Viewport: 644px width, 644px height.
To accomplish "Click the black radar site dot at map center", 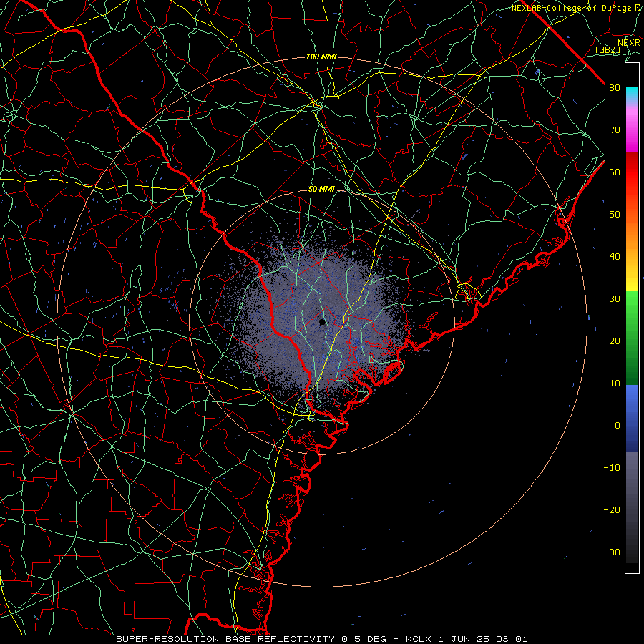I will [322, 322].
